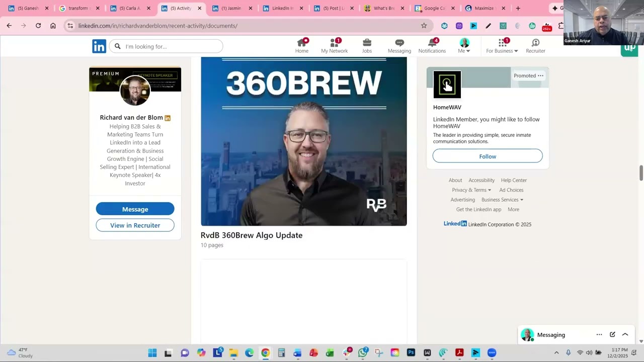Click the HomeWAV company logo

447,84
